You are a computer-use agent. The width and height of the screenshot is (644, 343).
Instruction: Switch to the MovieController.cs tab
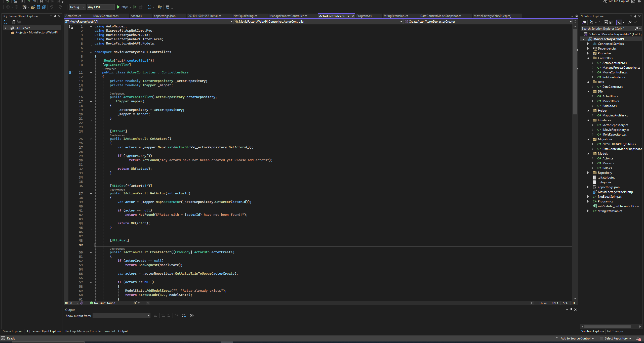pos(106,16)
